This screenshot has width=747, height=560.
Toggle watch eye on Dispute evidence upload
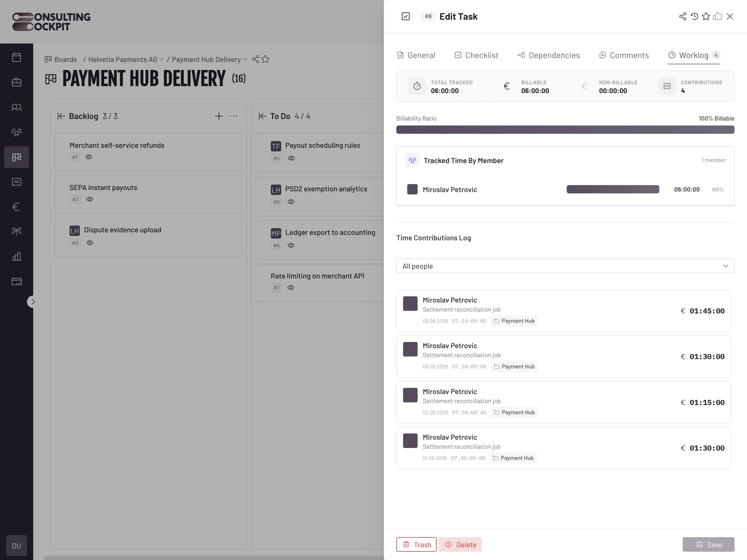pos(90,243)
